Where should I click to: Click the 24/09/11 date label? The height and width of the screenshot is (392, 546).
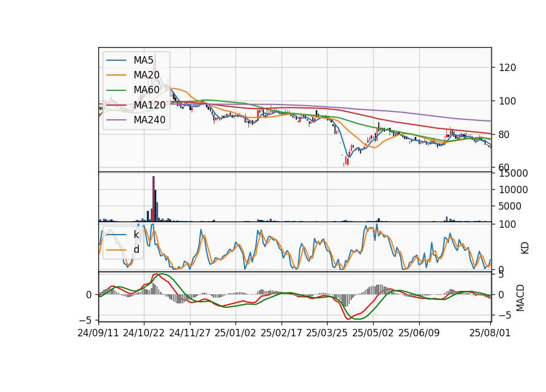[x=98, y=333]
